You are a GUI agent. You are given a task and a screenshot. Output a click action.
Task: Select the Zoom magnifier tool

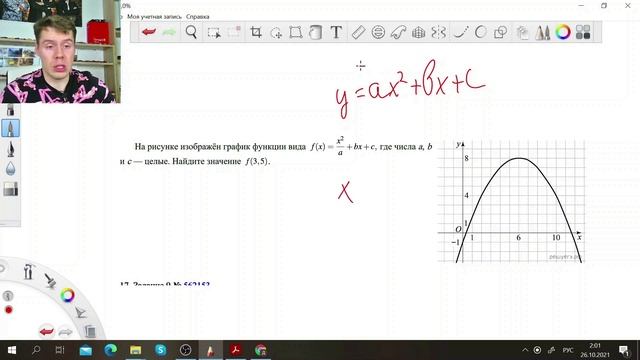[191, 32]
